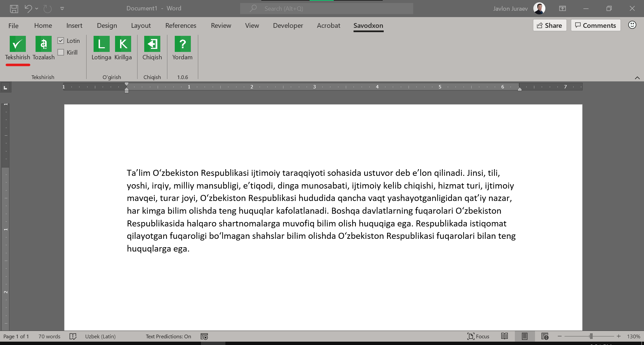Open the File menu
644x345 pixels.
(x=13, y=25)
